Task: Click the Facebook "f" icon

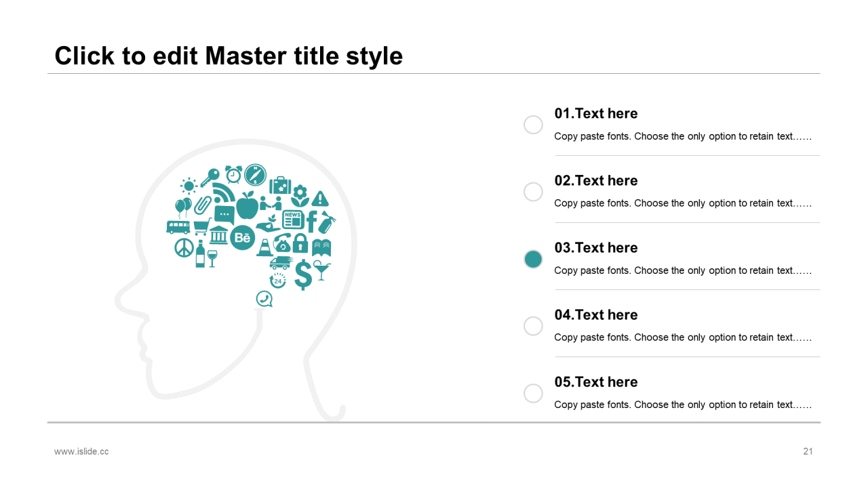Action: 312,221
